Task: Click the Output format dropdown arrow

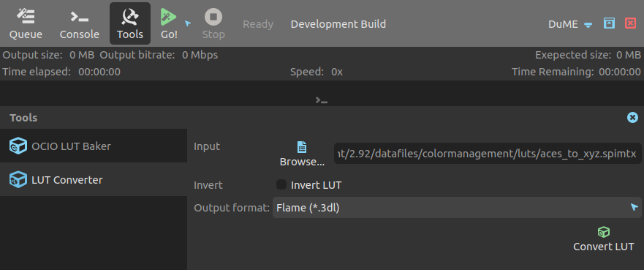Action: [x=634, y=208]
